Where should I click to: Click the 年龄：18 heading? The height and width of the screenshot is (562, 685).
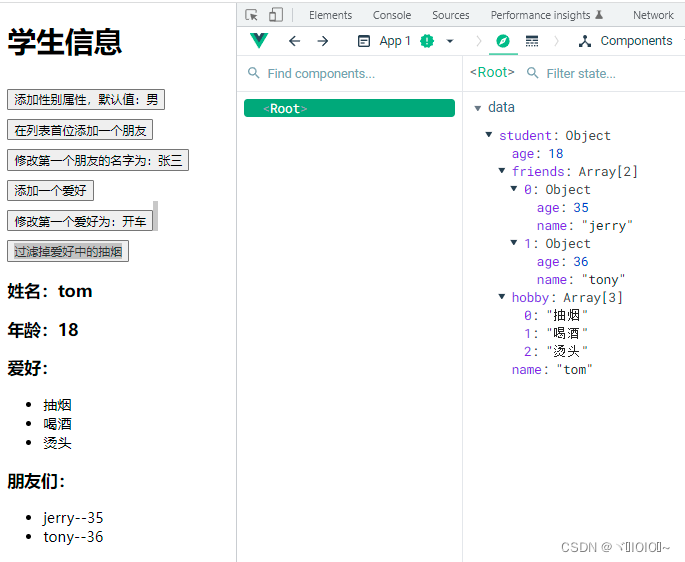pyautogui.click(x=43, y=330)
